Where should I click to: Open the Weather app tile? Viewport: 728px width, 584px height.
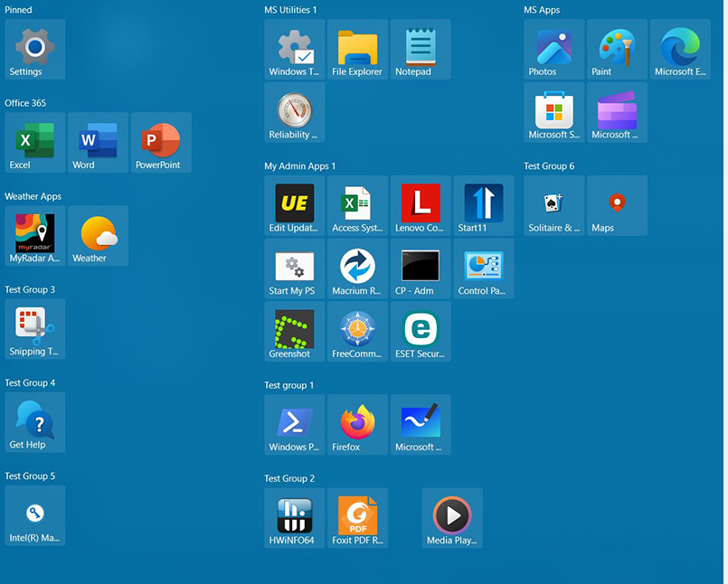(98, 236)
